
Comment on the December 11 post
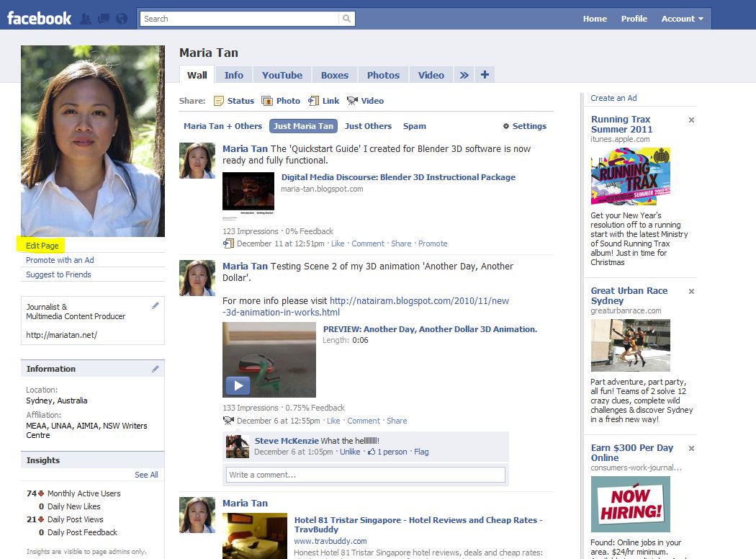[368, 243]
